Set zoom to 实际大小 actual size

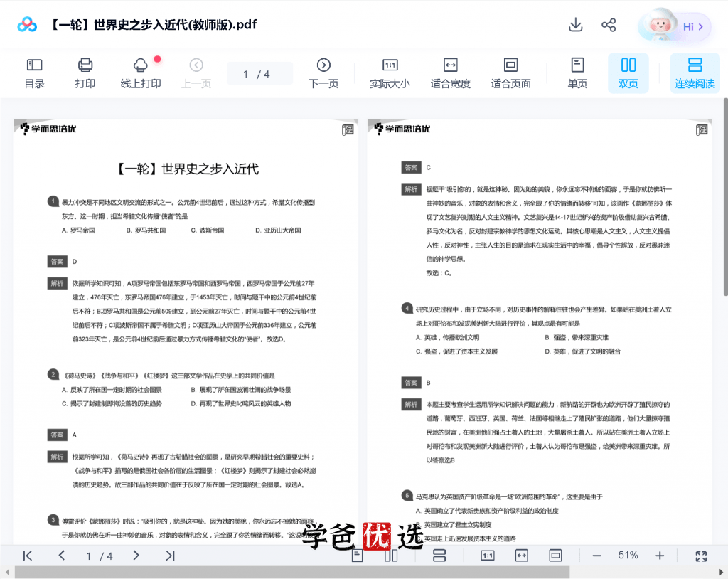pyautogui.click(x=390, y=73)
